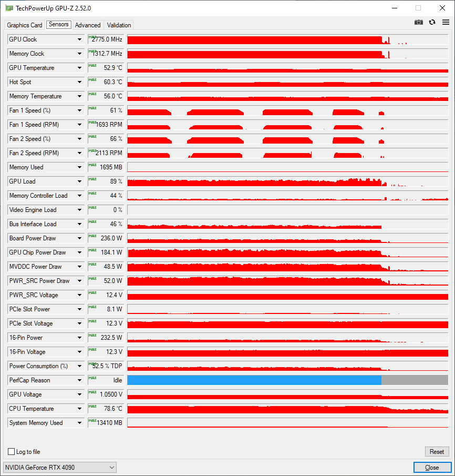Expand the 16-Pin Voltage dropdown
The image size is (455, 476).
pos(79,352)
